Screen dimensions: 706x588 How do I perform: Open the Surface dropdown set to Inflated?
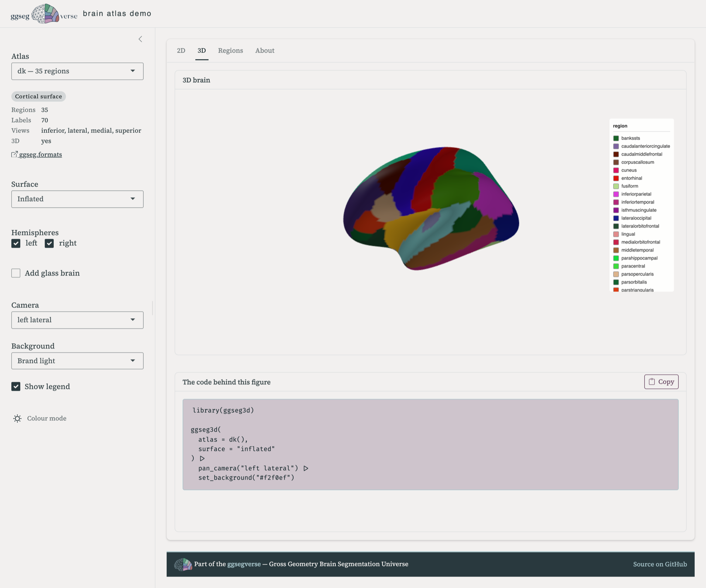pyautogui.click(x=77, y=199)
